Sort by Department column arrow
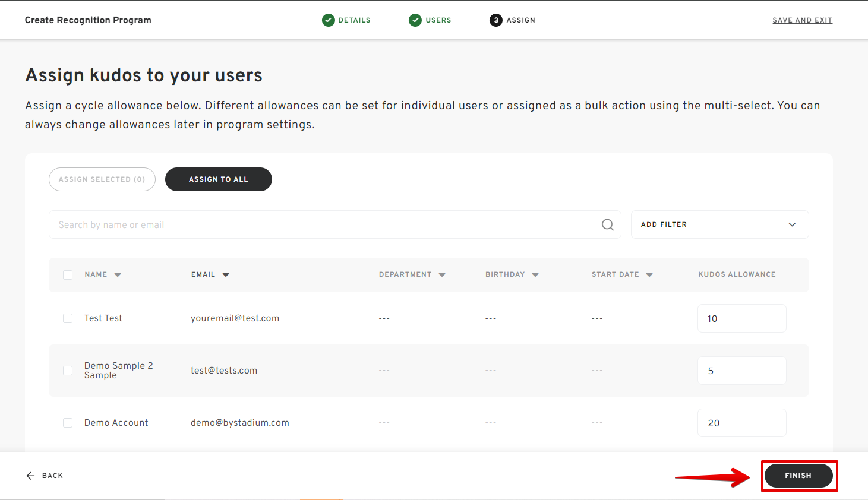868x500 pixels. click(442, 274)
